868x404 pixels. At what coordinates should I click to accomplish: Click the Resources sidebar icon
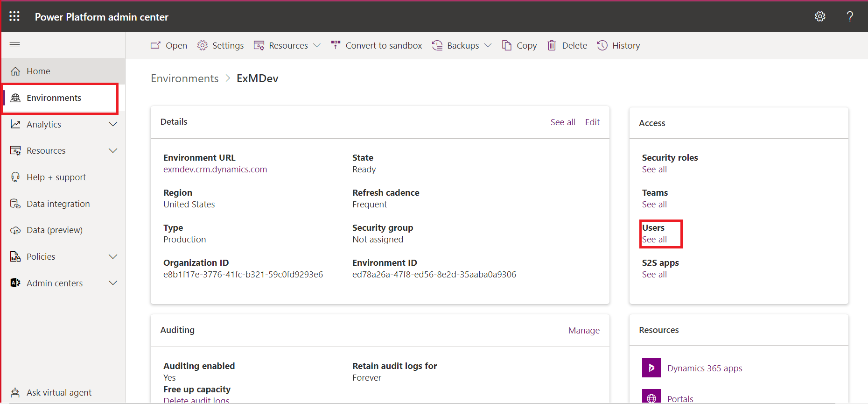pyautogui.click(x=15, y=151)
